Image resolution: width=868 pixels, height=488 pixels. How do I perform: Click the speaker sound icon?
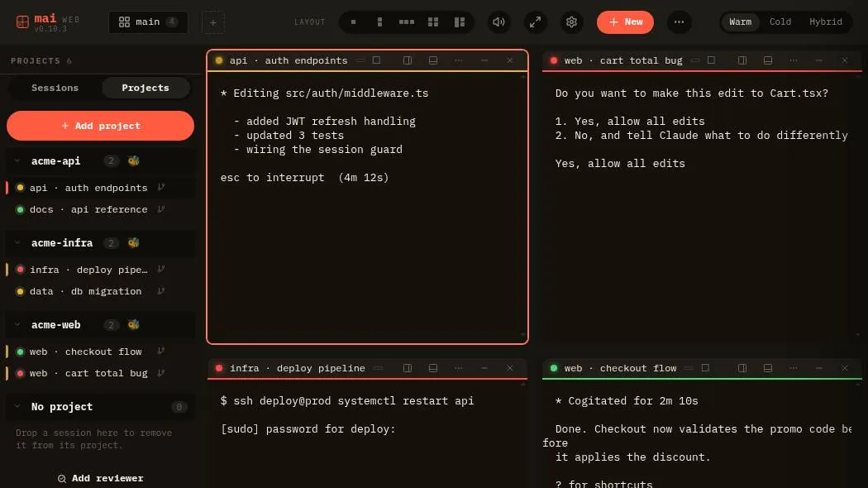pos(498,22)
